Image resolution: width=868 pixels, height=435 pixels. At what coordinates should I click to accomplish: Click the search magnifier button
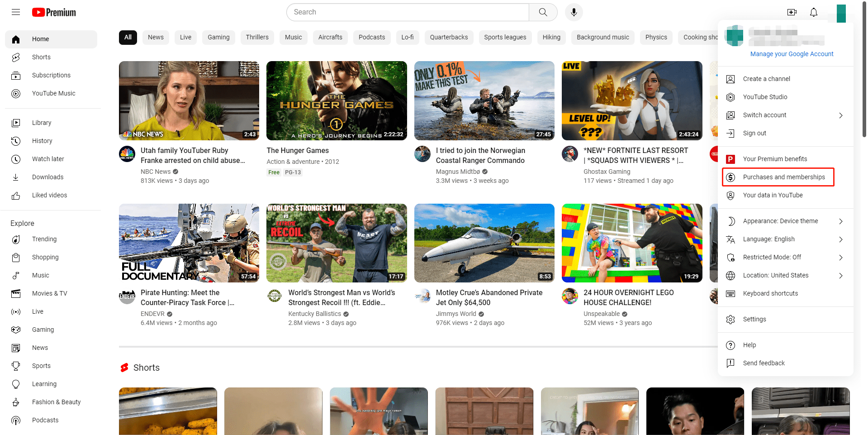click(x=543, y=12)
